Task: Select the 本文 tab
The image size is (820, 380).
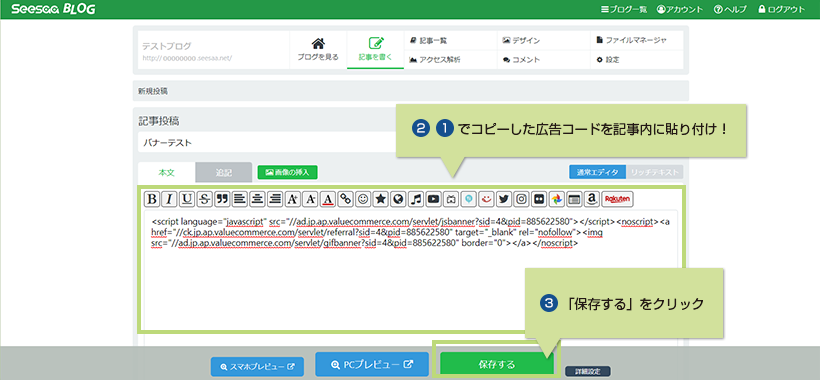Action: point(167,172)
